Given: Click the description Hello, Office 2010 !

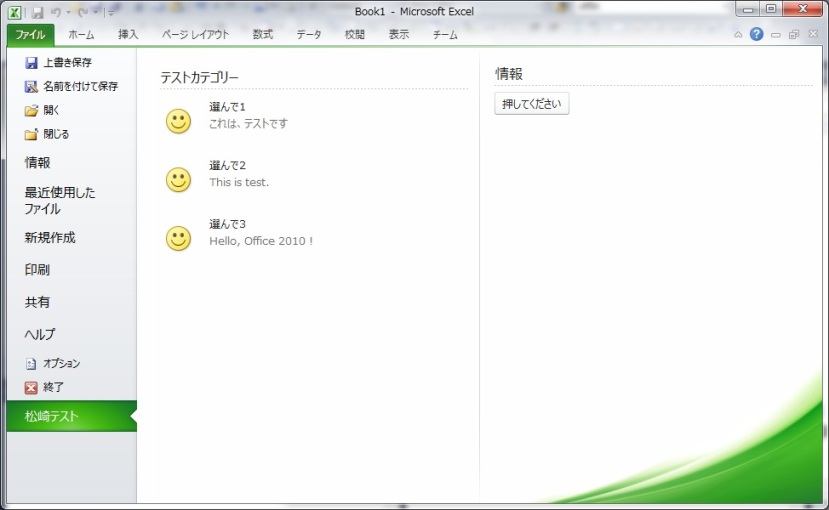Looking at the screenshot, I should coord(261,241).
